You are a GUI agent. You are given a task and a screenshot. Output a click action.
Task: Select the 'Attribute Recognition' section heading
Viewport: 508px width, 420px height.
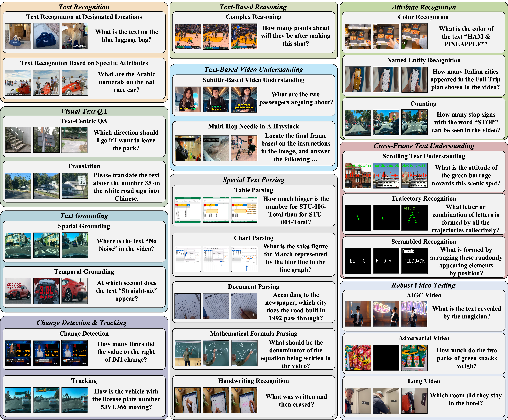point(424,7)
